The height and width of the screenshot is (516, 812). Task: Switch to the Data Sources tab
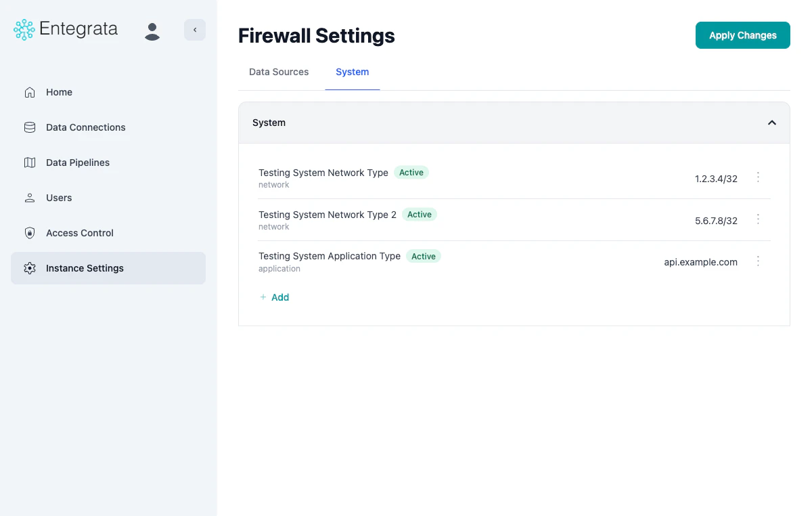[x=279, y=72]
